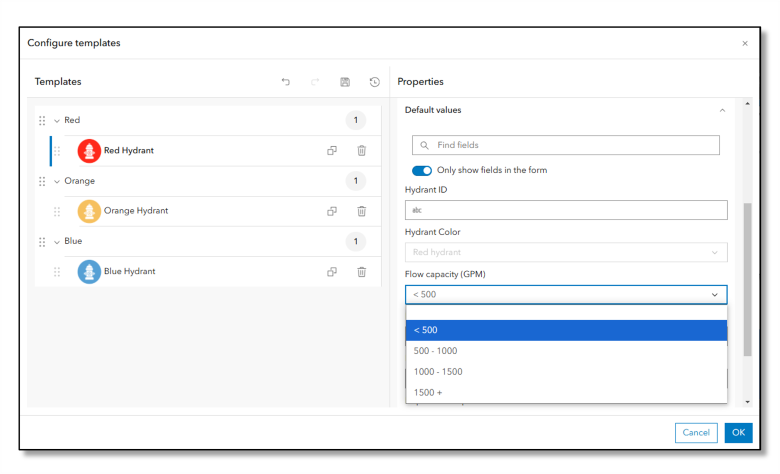
Task: Choose the 1500 + flow option
Action: click(x=566, y=392)
